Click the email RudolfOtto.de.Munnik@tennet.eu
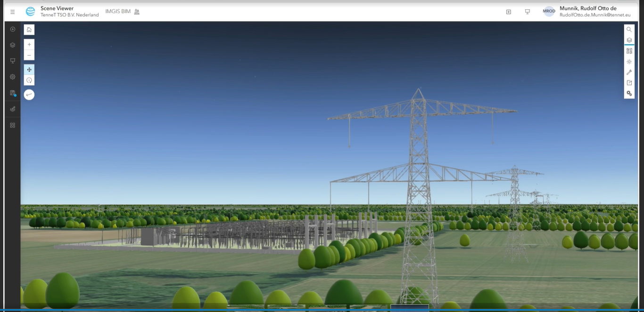 (x=594, y=15)
